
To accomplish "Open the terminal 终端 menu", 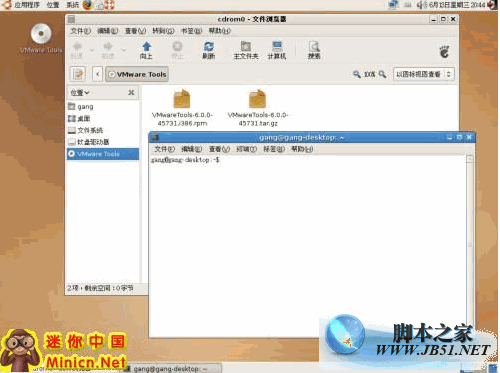I will click(x=246, y=149).
